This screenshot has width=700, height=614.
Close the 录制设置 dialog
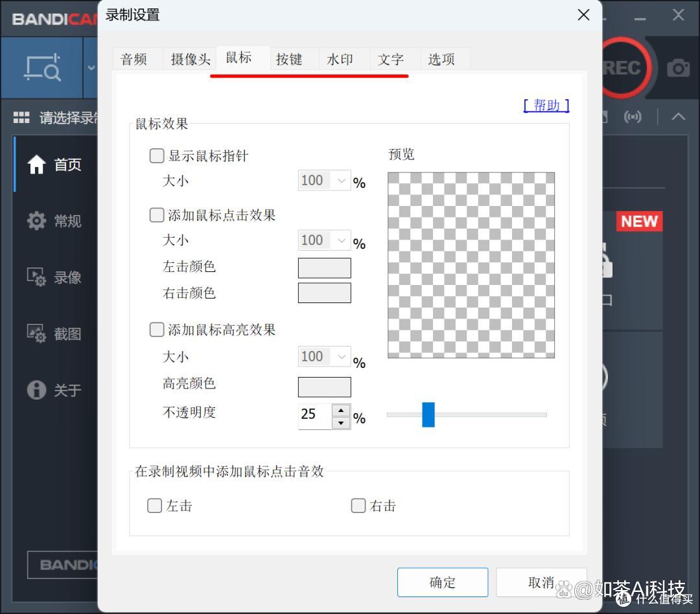coord(583,15)
